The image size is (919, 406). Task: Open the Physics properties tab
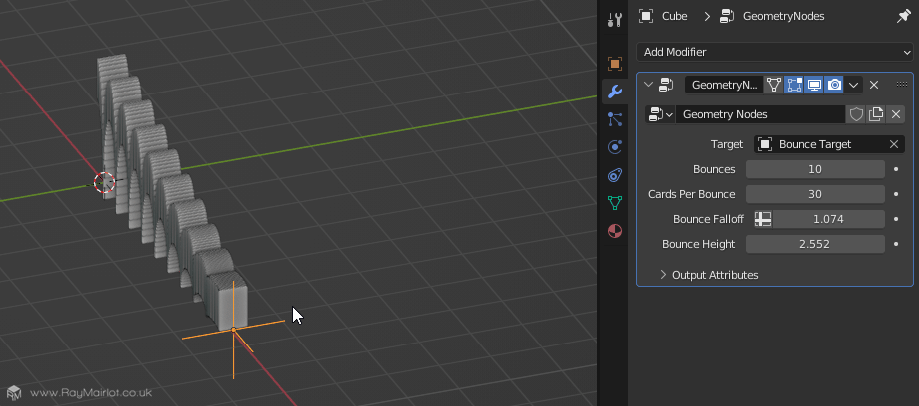pos(614,147)
